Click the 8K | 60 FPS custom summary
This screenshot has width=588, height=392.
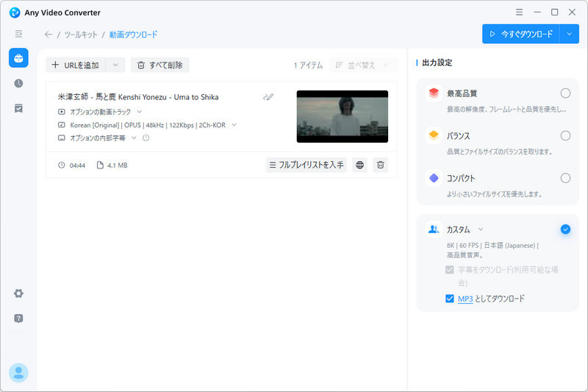tap(492, 250)
